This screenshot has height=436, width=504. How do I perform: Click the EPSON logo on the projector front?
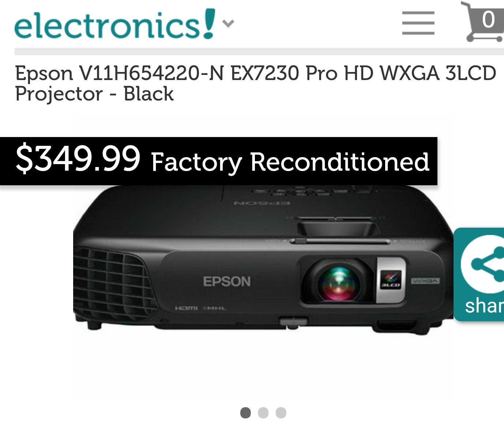pyautogui.click(x=227, y=281)
